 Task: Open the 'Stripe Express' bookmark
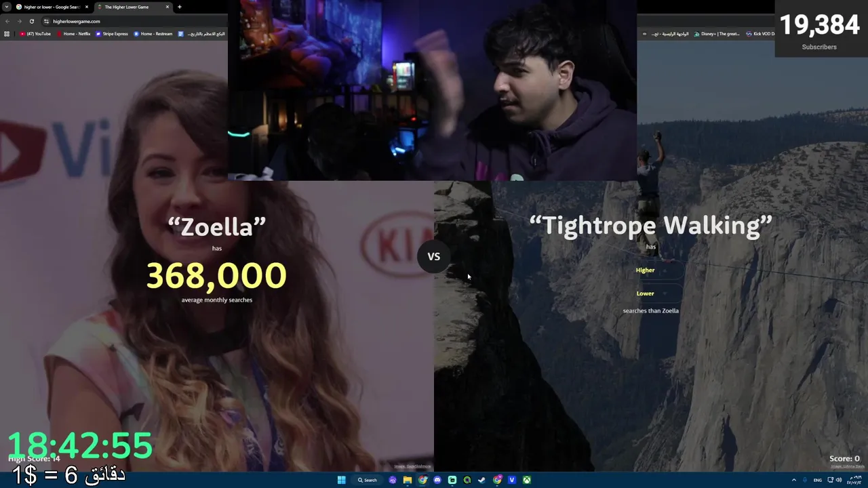[x=112, y=33]
